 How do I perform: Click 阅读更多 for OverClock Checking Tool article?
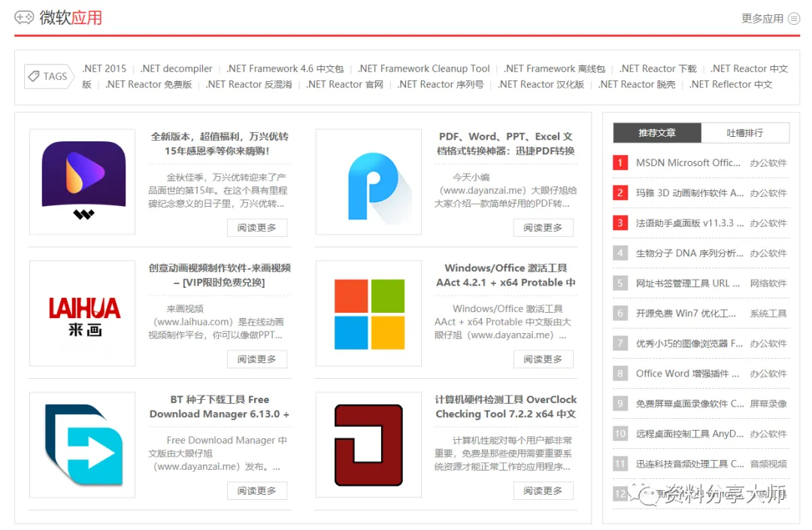544,491
